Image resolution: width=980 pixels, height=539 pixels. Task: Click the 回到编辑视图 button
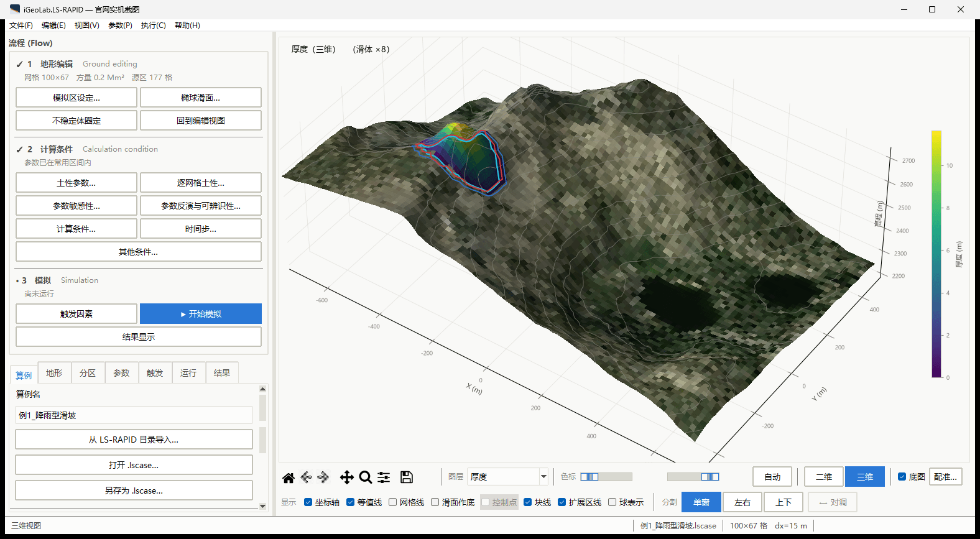tap(201, 121)
